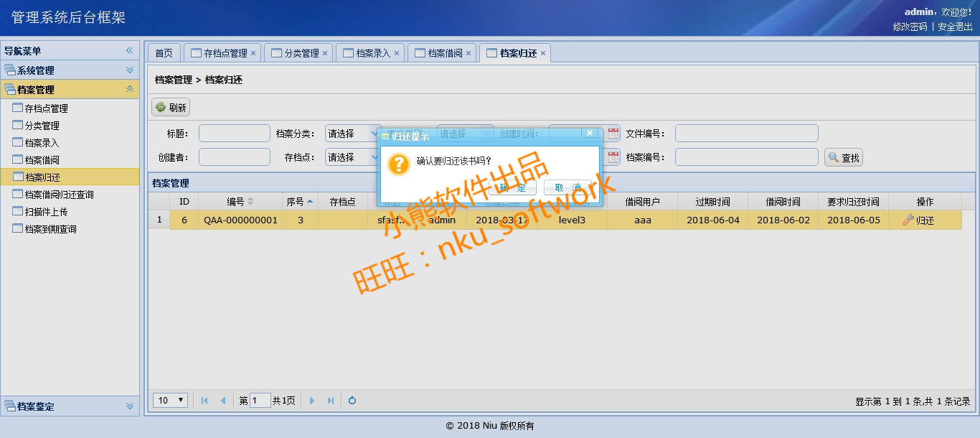Click the 安全退出 logout link
The height and width of the screenshot is (438, 980).
(x=955, y=27)
